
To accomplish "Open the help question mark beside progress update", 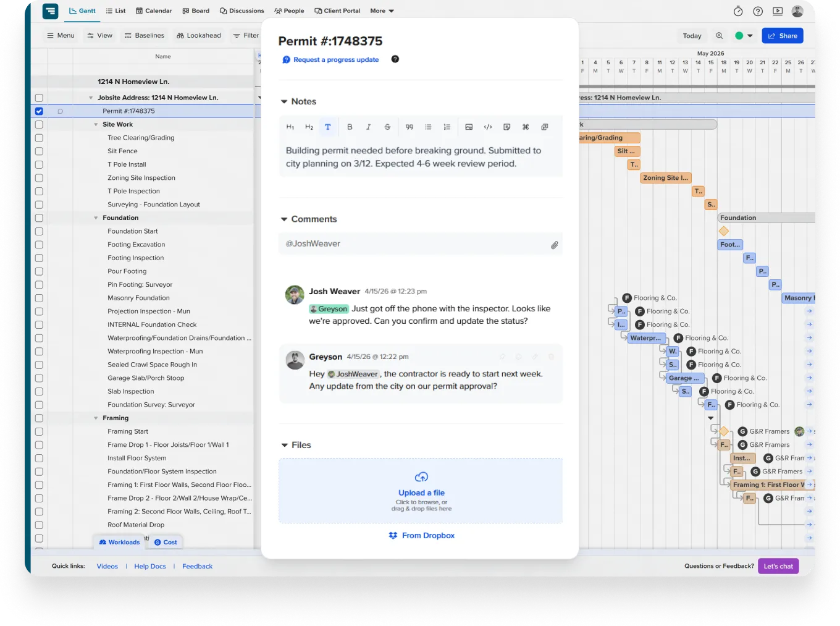I will [395, 59].
